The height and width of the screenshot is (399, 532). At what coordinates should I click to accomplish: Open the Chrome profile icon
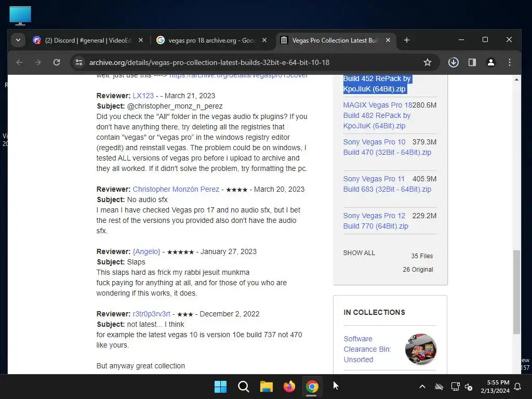(491, 62)
